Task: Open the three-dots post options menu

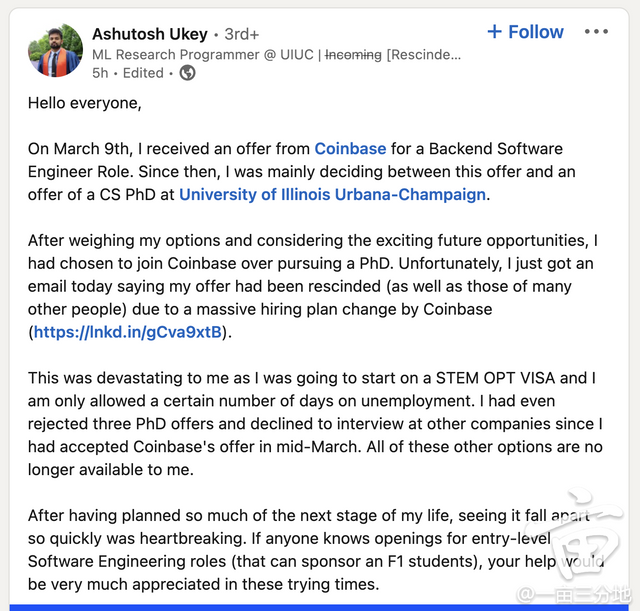Action: pyautogui.click(x=596, y=32)
